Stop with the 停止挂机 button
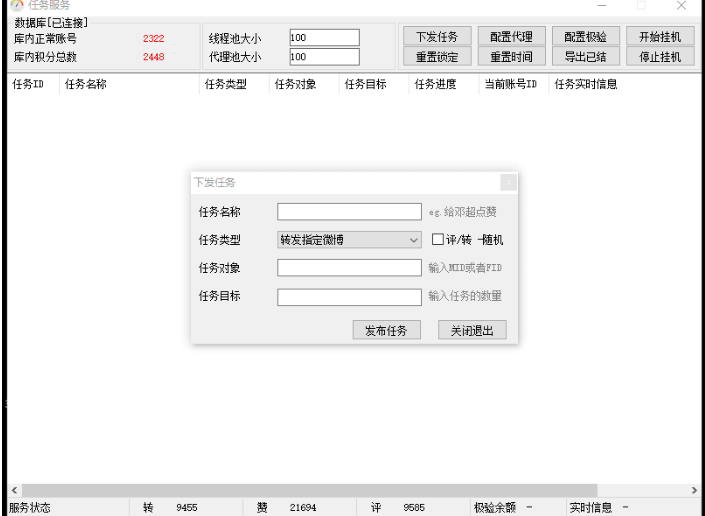The width and height of the screenshot is (705, 516). click(660, 57)
